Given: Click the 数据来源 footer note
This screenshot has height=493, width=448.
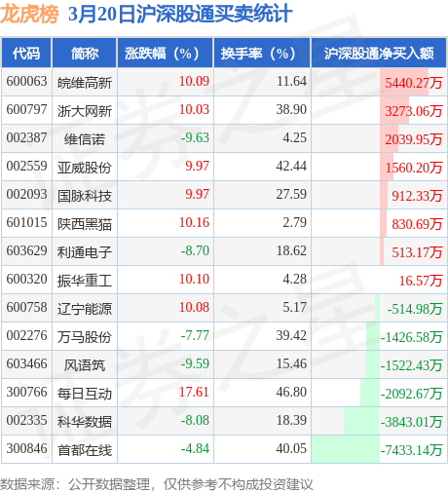Looking at the screenshot, I should point(157,484).
